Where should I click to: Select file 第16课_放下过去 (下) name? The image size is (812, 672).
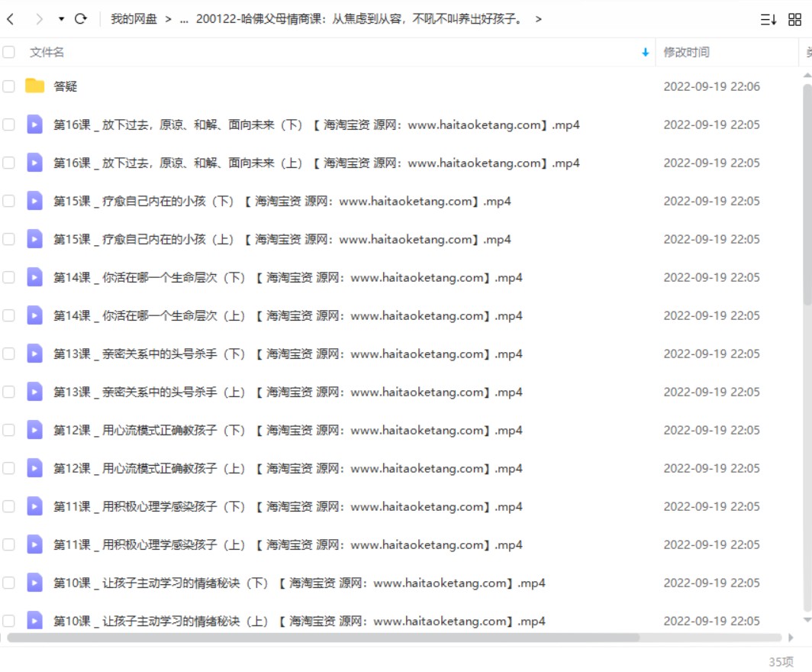[317, 125]
